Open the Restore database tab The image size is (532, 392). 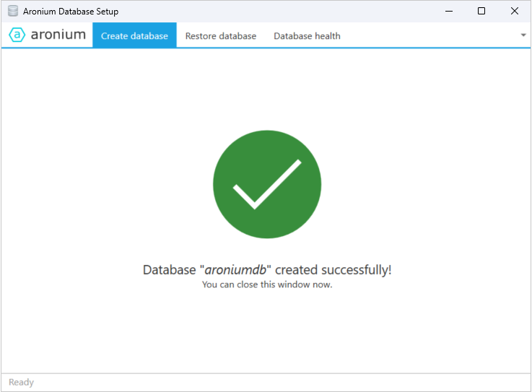[221, 36]
